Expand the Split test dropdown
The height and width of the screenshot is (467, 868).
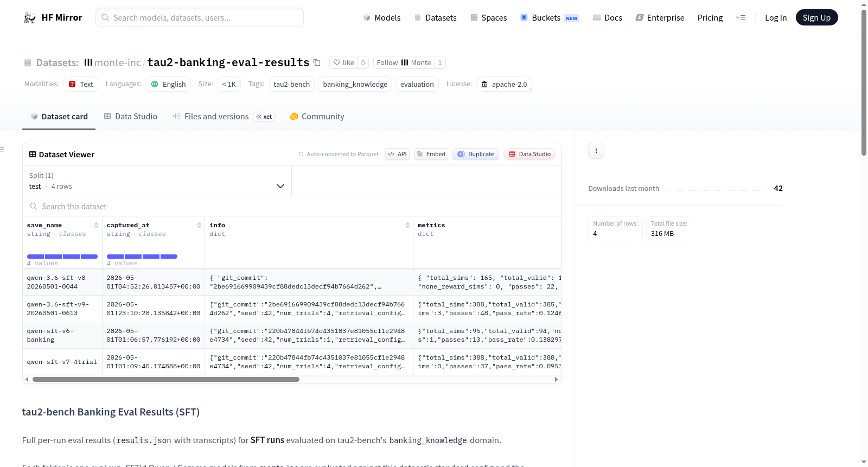tap(157, 181)
